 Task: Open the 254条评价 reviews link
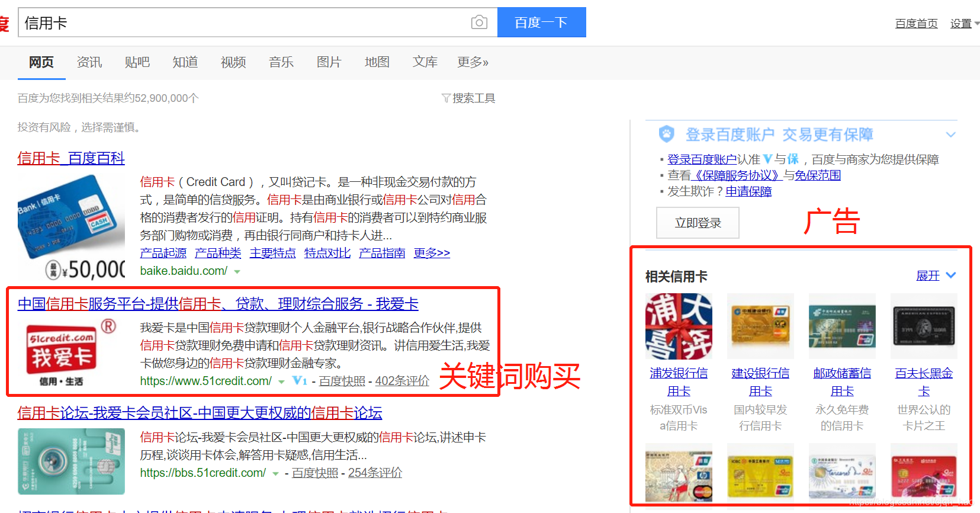pos(375,473)
